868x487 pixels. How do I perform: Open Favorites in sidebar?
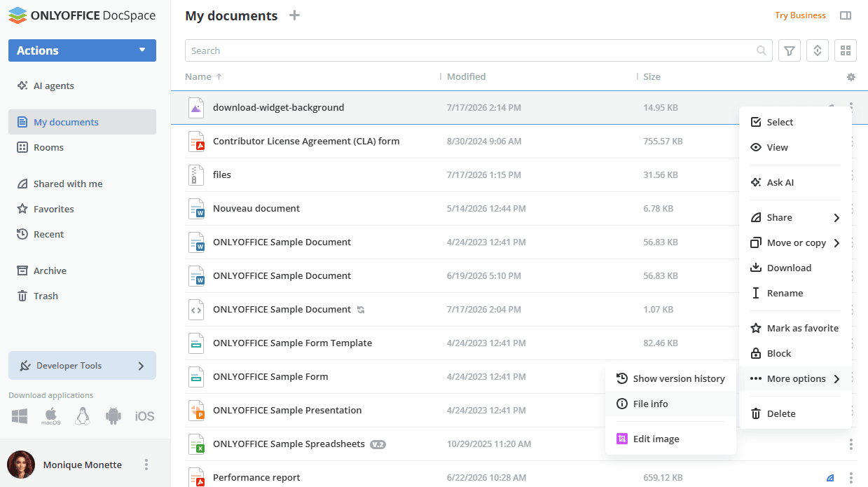click(82, 209)
